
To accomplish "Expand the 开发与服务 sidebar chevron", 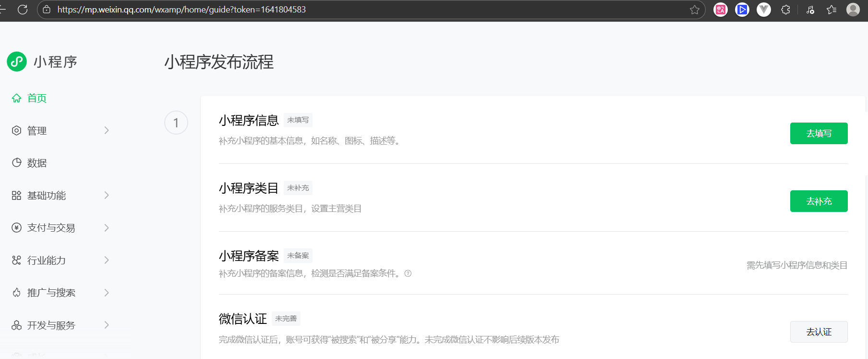I will [107, 325].
